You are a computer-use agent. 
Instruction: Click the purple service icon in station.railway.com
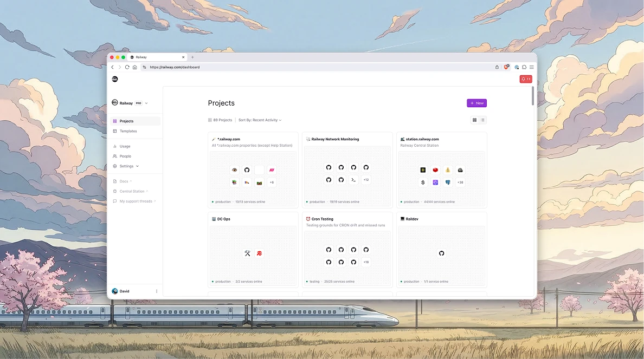(435, 182)
